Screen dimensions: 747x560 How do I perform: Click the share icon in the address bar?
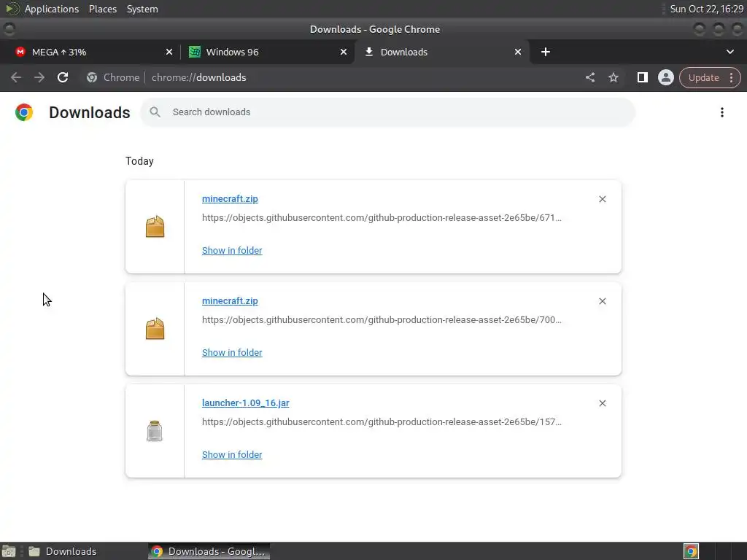tap(590, 77)
